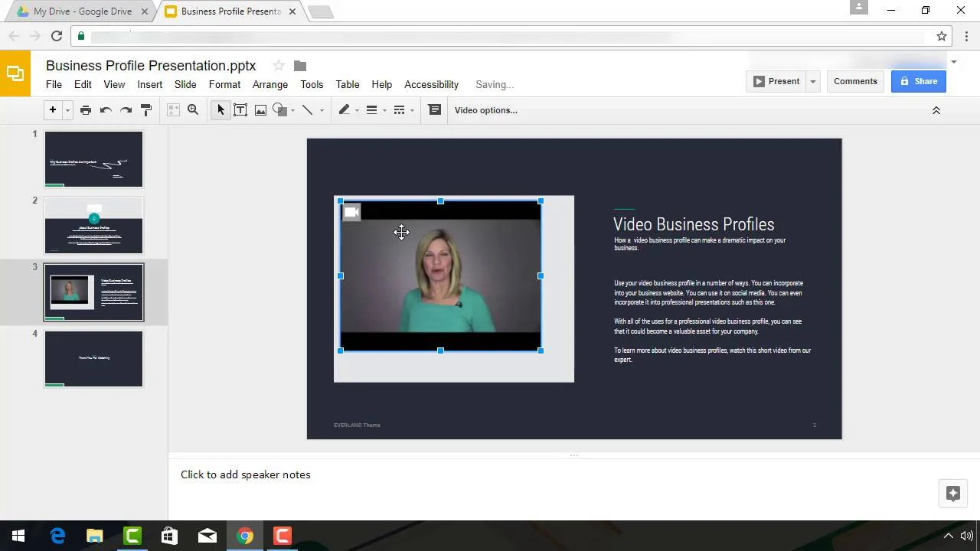Click the add comment toolbar icon
Image resolution: width=980 pixels, height=551 pixels.
(x=434, y=110)
